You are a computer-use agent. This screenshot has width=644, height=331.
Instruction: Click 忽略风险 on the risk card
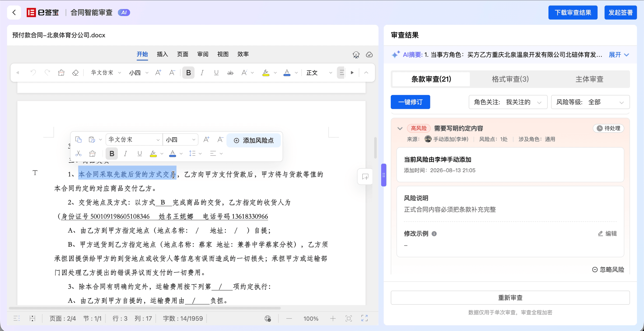point(608,270)
